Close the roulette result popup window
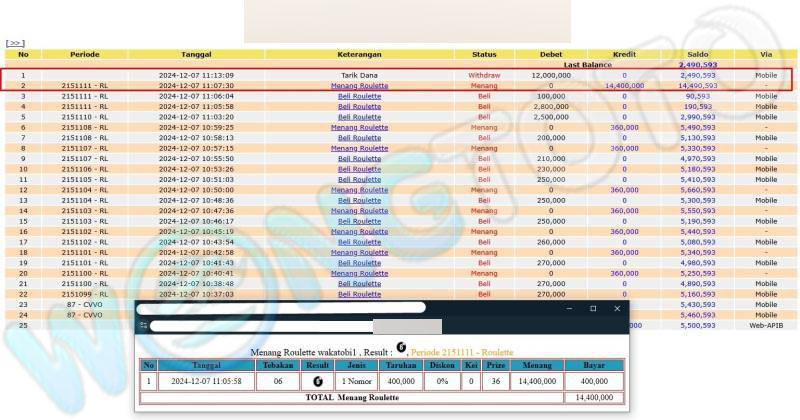Image resolution: width=800 pixels, height=420 pixels. tap(616, 308)
